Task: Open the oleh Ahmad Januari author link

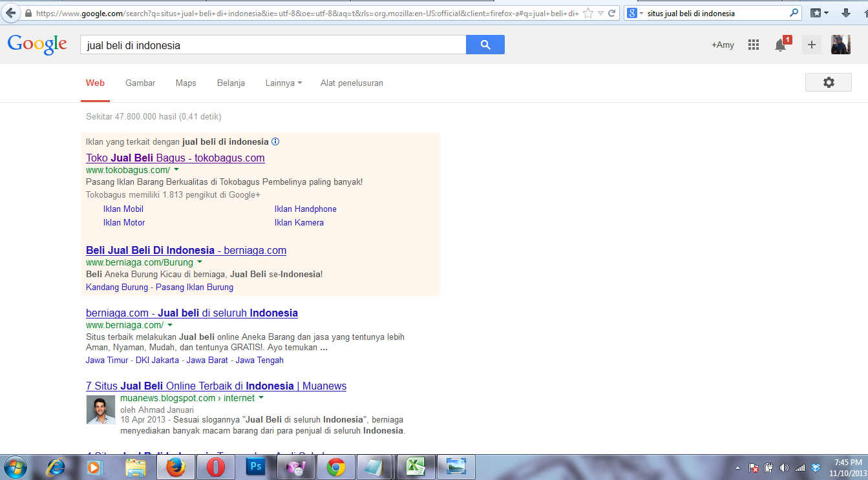Action: click(157, 410)
